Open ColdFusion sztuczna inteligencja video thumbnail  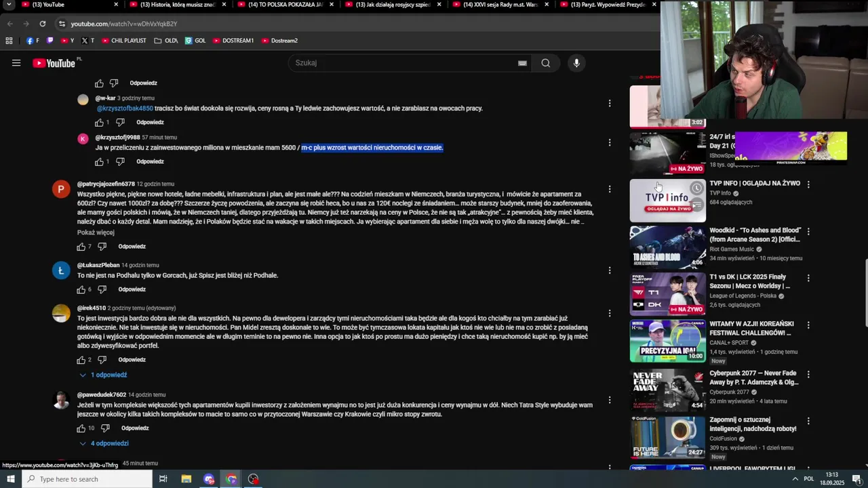[x=667, y=437]
